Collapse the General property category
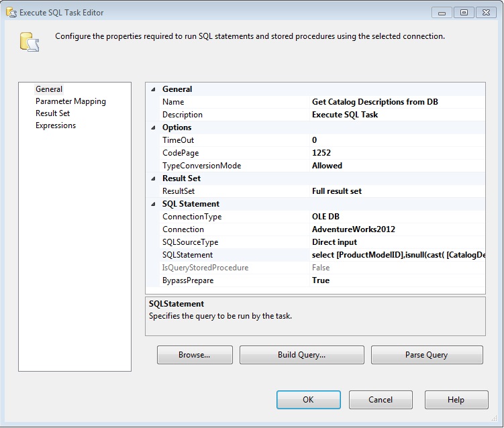The height and width of the screenshot is (428, 504). pyautogui.click(x=153, y=89)
